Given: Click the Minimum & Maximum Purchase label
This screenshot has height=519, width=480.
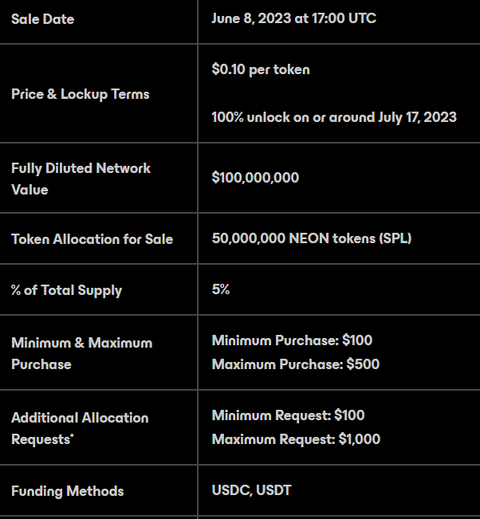Looking at the screenshot, I should pyautogui.click(x=82, y=353).
